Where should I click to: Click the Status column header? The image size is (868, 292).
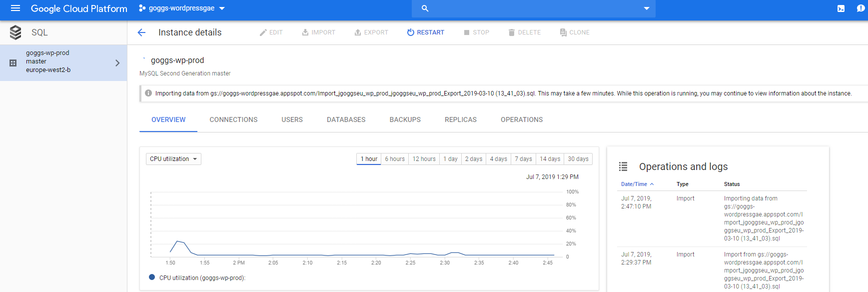pyautogui.click(x=732, y=184)
